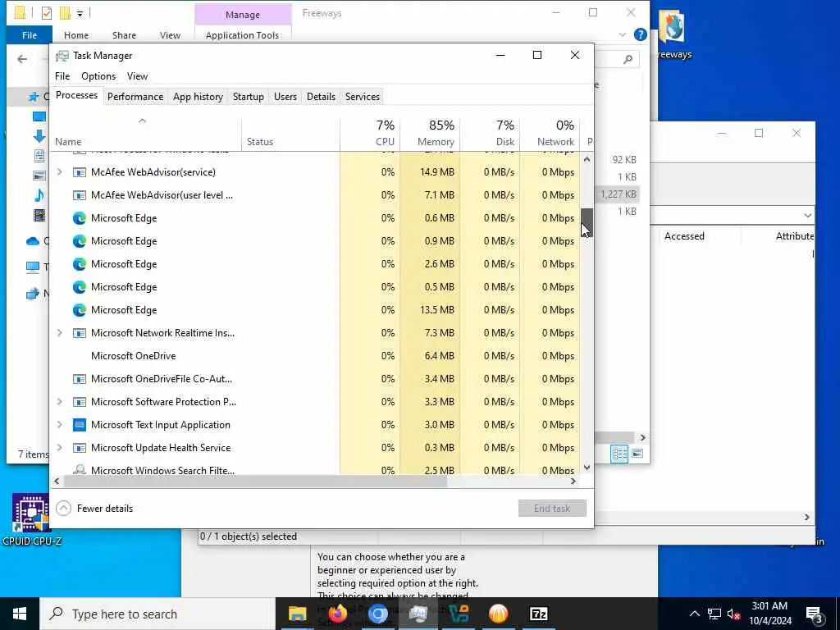Switch File Explorer to large icons view
This screenshot has width=840, height=630.
[x=637, y=454]
